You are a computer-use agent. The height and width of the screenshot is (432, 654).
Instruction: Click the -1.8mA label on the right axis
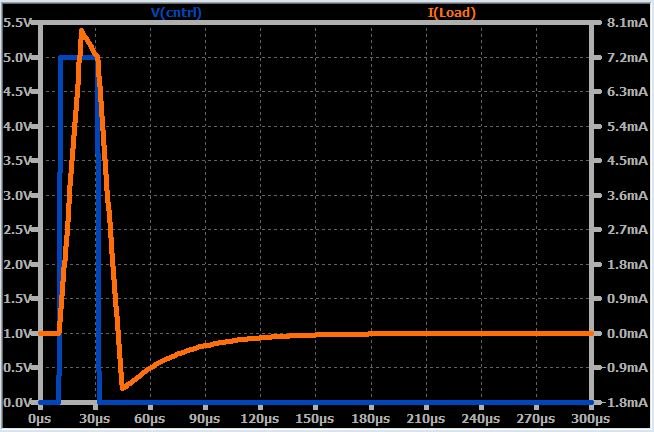click(x=623, y=402)
